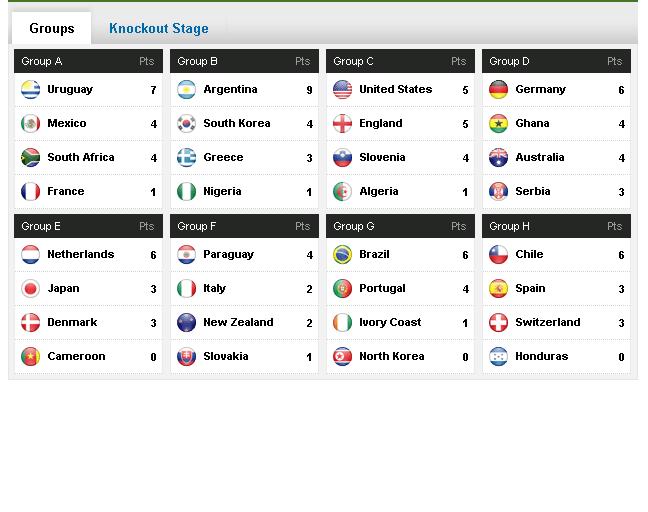The height and width of the screenshot is (512, 648).
Task: Open the Cameroon team link
Action: [76, 356]
